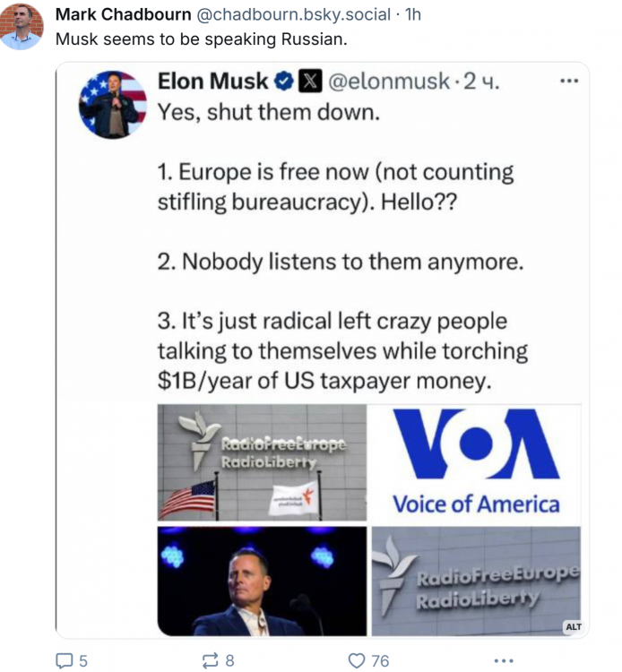This screenshot has width=622, height=672.
Task: Show image description via ALT badge
Action: click(573, 626)
